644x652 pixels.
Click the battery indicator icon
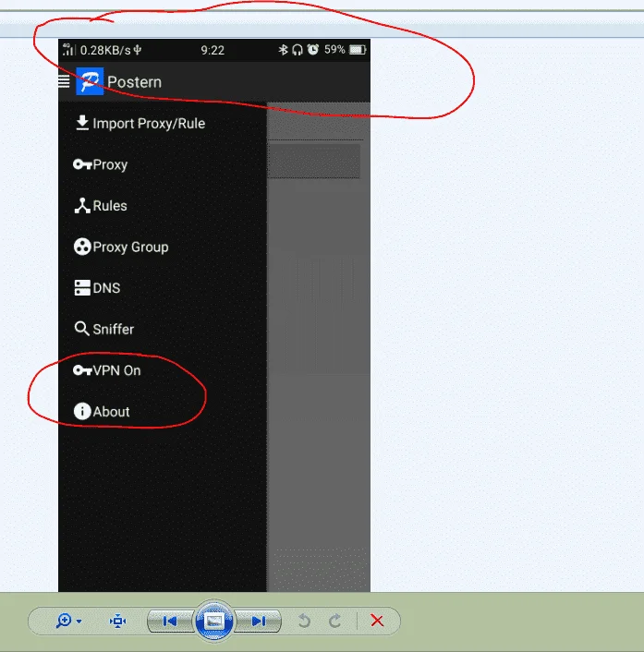point(358,50)
